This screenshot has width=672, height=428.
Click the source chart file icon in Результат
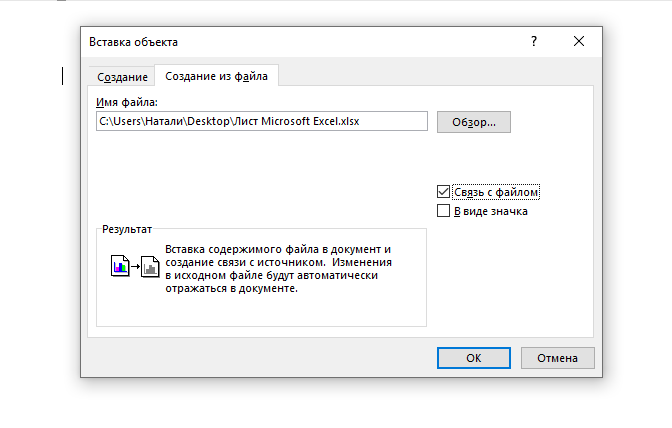point(118,266)
